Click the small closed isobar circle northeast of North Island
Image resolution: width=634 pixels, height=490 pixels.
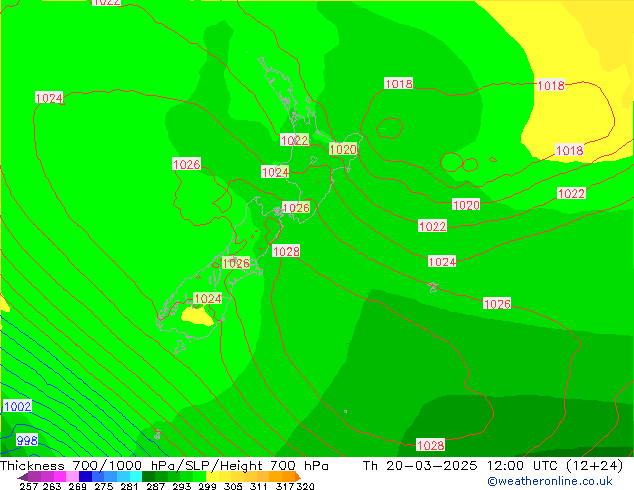click(389, 128)
